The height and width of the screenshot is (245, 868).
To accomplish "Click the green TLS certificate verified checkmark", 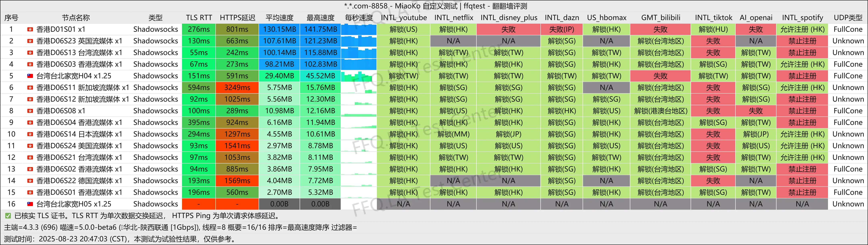I will [8, 216].
